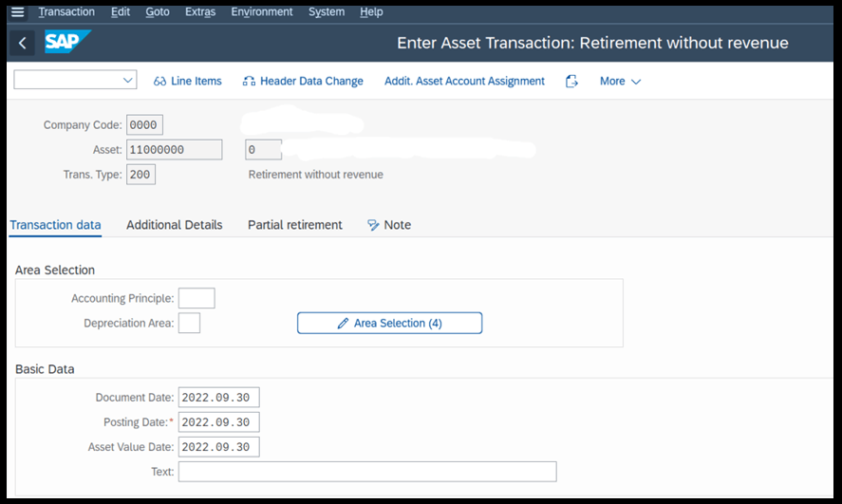The image size is (842, 504).
Task: Open the Help menu
Action: tap(371, 11)
